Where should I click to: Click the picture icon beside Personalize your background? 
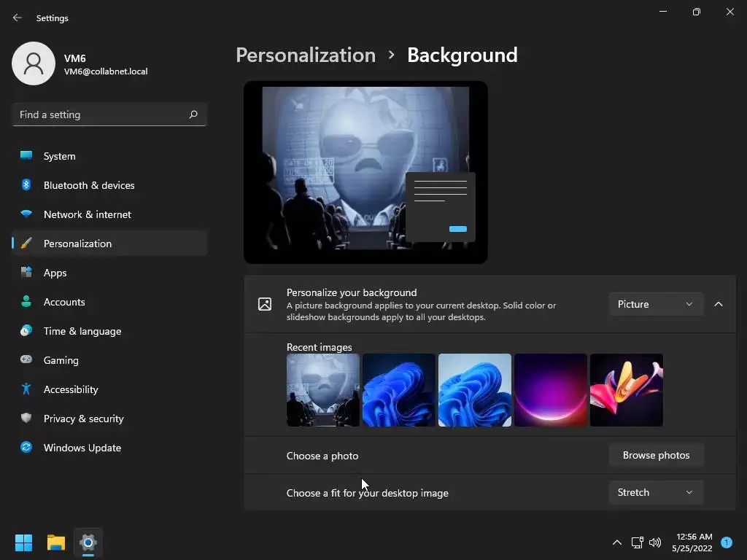click(x=265, y=304)
